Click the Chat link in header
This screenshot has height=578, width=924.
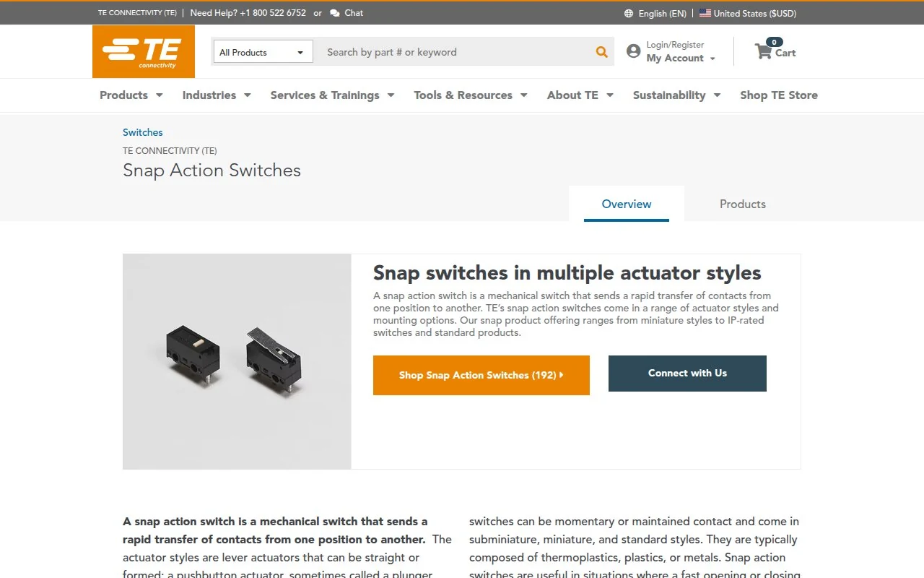tap(354, 13)
